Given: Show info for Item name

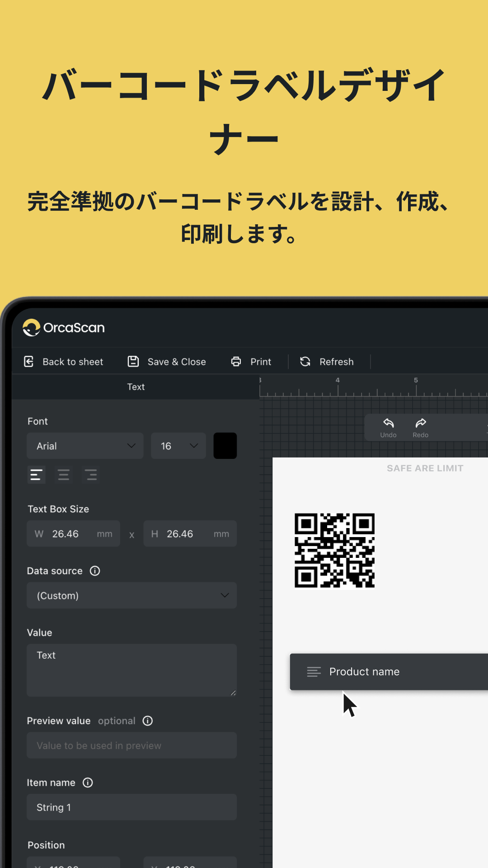Looking at the screenshot, I should click(x=88, y=783).
